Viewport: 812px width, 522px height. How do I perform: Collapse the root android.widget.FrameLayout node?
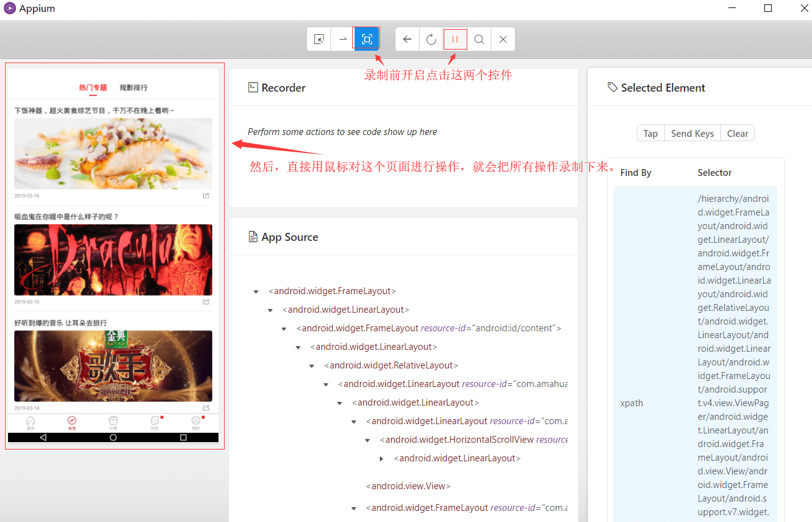[256, 292]
